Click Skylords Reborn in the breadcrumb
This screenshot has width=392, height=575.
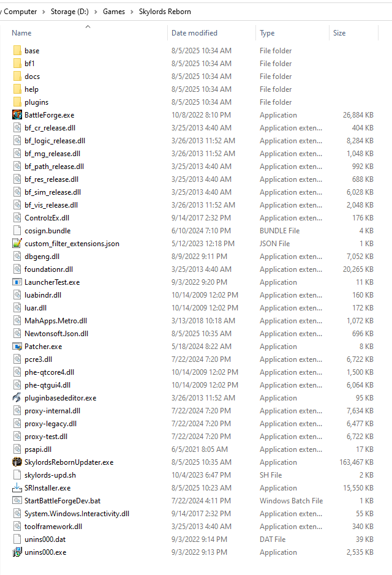(165, 12)
